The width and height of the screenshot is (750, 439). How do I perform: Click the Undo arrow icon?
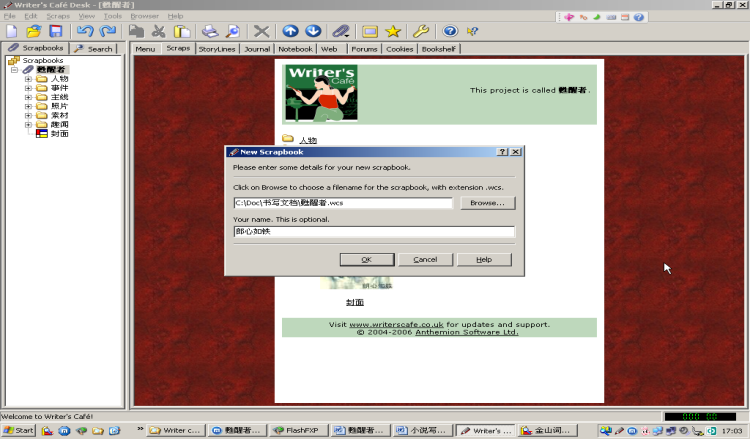click(85, 32)
